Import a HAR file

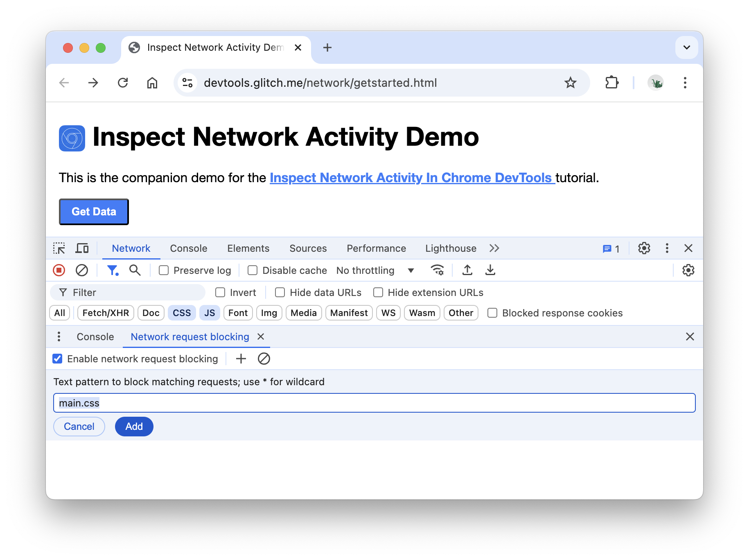(467, 270)
